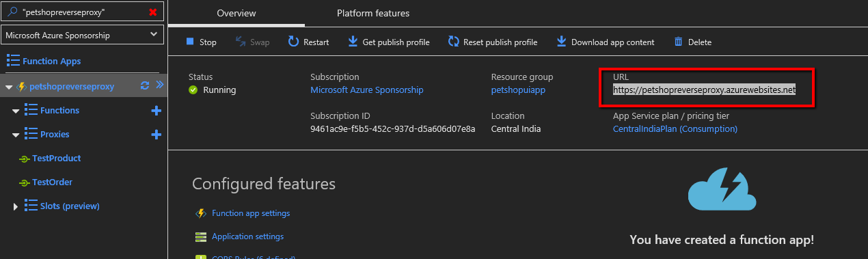The width and height of the screenshot is (868, 259).
Task: Click the double chevron beside petshopreverseproxy
Action: [x=160, y=85]
